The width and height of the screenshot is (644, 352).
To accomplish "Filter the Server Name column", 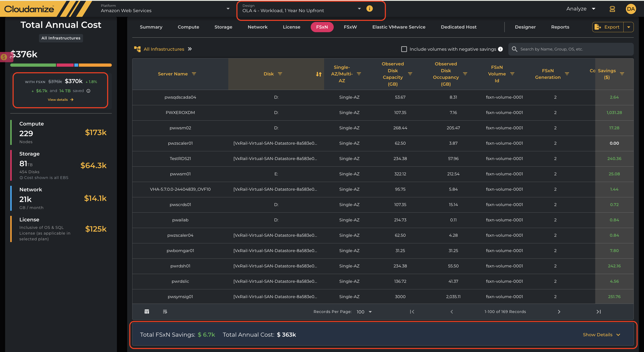I will coord(194,74).
